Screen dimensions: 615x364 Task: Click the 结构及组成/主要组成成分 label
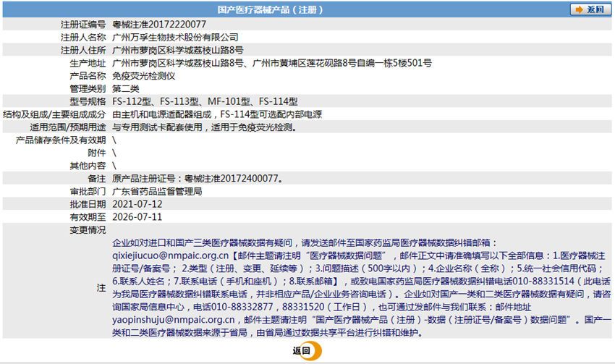pyautogui.click(x=54, y=114)
